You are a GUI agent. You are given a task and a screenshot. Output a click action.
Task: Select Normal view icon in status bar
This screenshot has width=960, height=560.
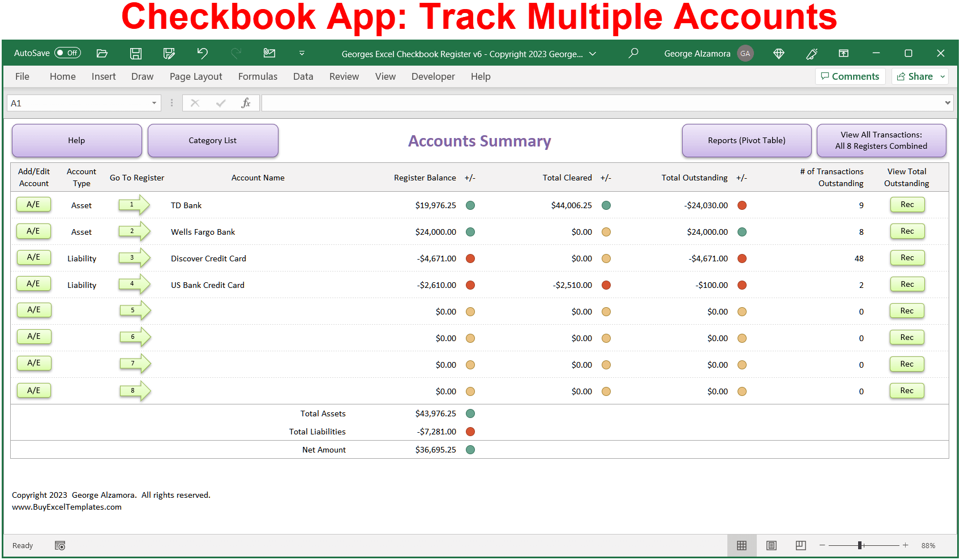[742, 545]
